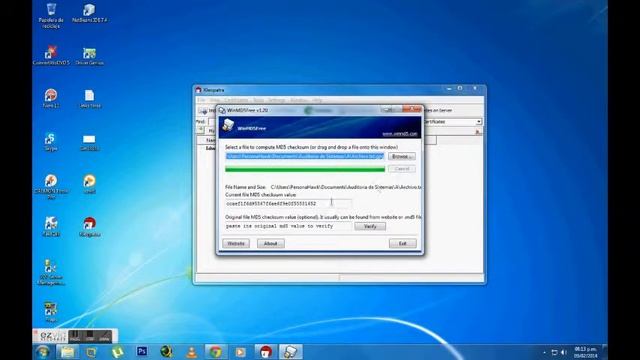Click the current file MD5 checksum value field
This screenshot has width=640, height=360.
288,203
